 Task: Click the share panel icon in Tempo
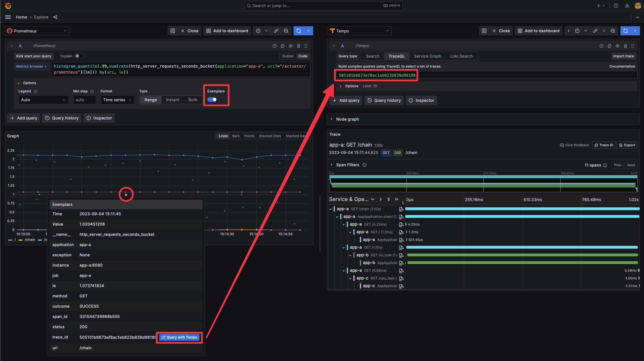pyautogui.click(x=596, y=31)
